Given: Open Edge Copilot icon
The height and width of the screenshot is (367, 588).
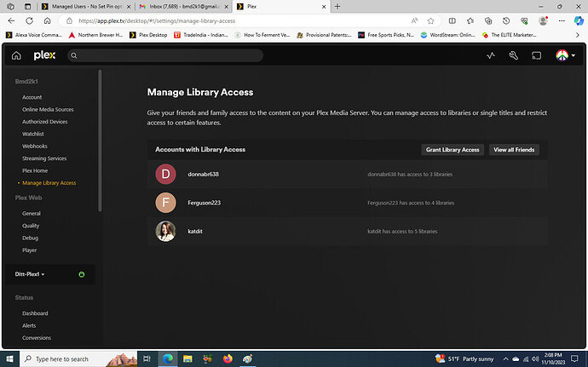Looking at the screenshot, I should 579,21.
